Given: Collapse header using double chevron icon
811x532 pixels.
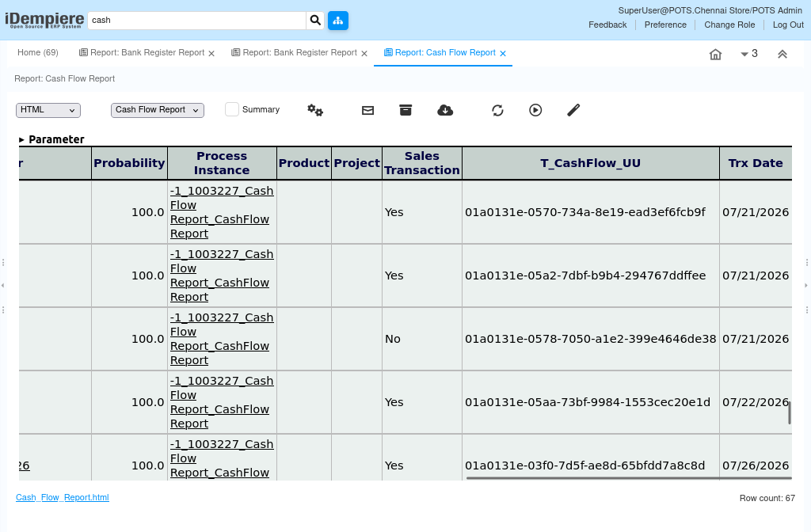Looking at the screenshot, I should pyautogui.click(x=782, y=55).
